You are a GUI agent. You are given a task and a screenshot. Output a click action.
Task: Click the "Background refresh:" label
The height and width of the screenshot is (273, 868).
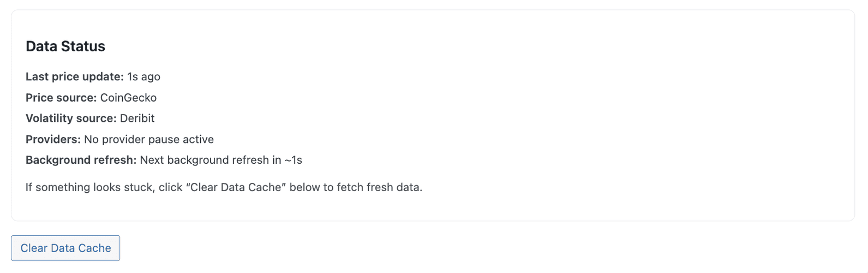click(x=81, y=160)
